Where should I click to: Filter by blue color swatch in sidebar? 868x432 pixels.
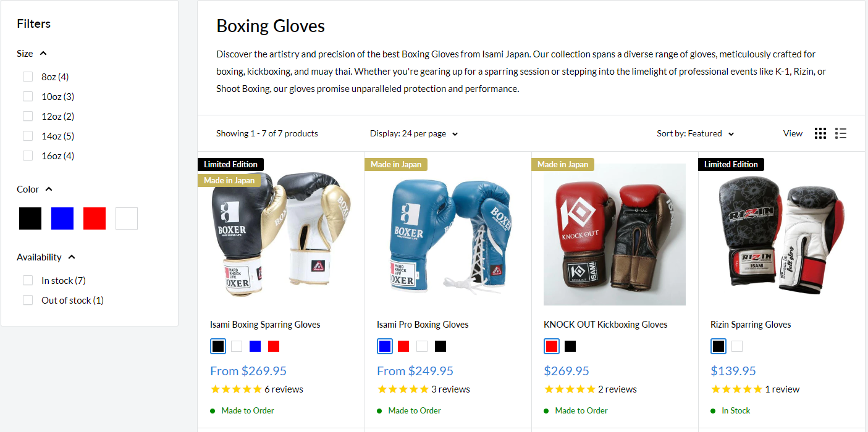click(x=62, y=218)
